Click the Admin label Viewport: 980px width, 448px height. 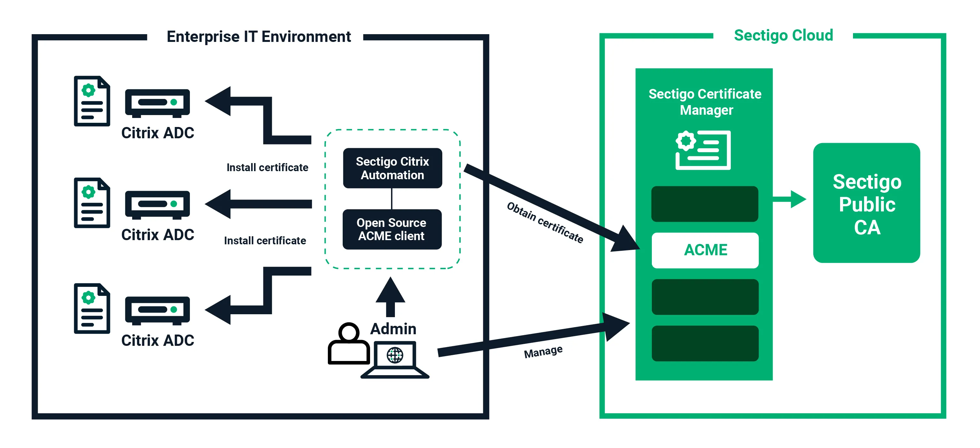[393, 328]
